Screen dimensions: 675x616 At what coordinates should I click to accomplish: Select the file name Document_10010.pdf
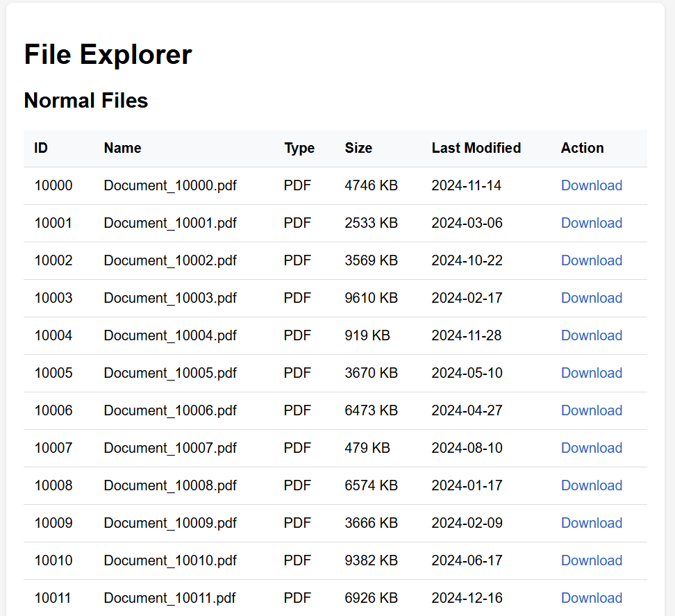pyautogui.click(x=170, y=560)
